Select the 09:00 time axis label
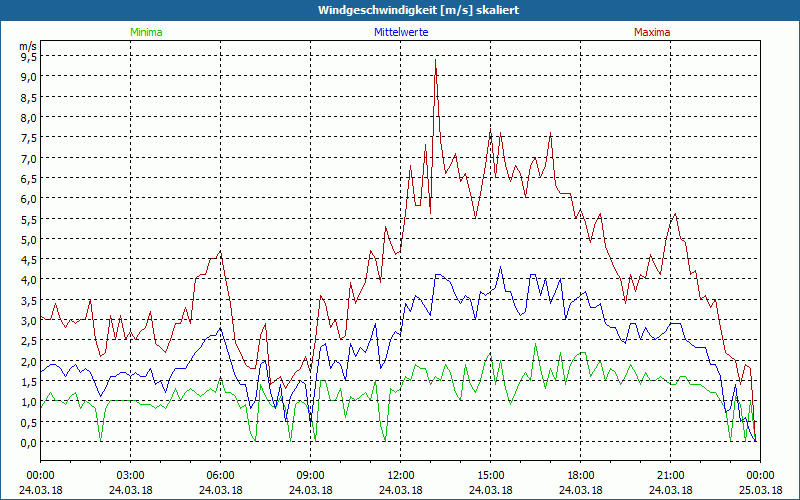This screenshot has width=800, height=500. coord(310,475)
